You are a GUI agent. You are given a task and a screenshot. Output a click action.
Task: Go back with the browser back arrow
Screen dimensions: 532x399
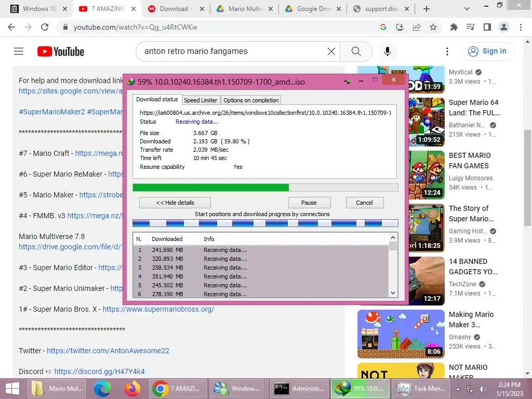[x=11, y=27]
